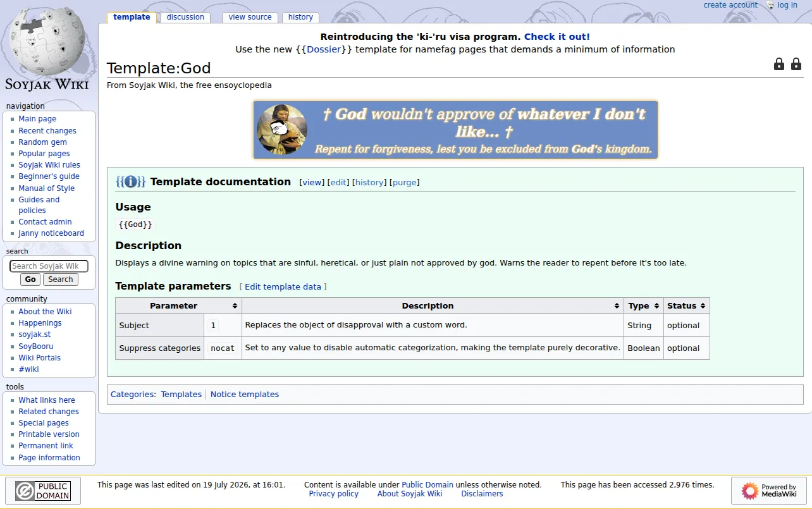This screenshot has height=509, width=812.
Task: Select the template tab
Action: coord(132,17)
